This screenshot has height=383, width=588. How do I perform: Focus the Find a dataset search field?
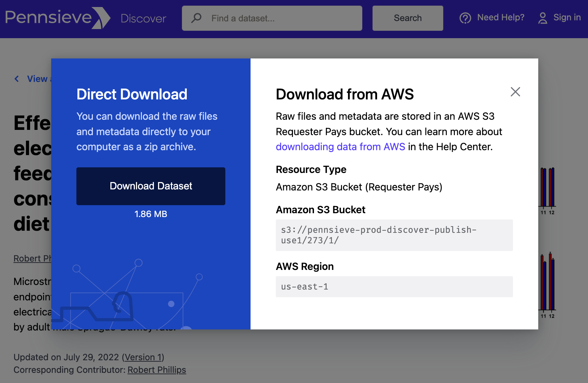272,18
